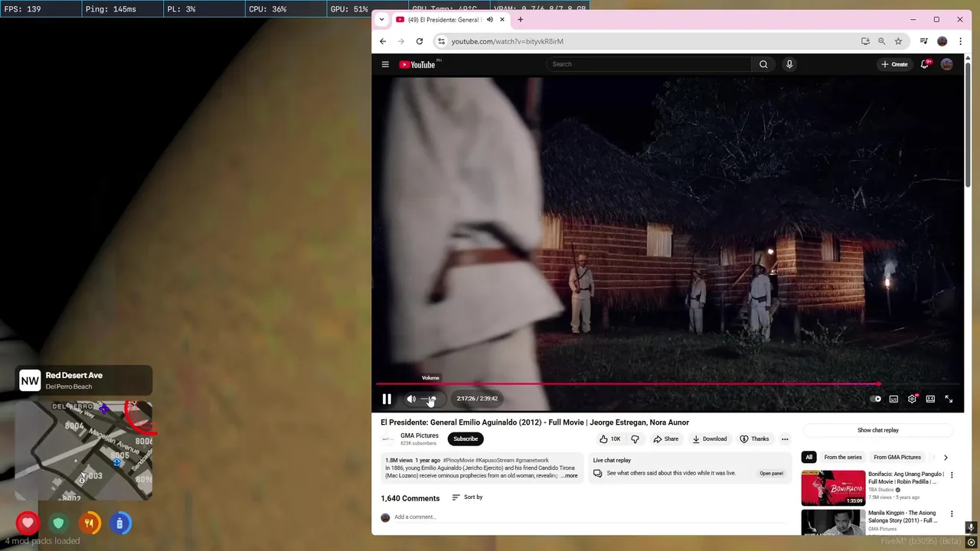
Task: Send Thanks to the creator
Action: point(754,439)
